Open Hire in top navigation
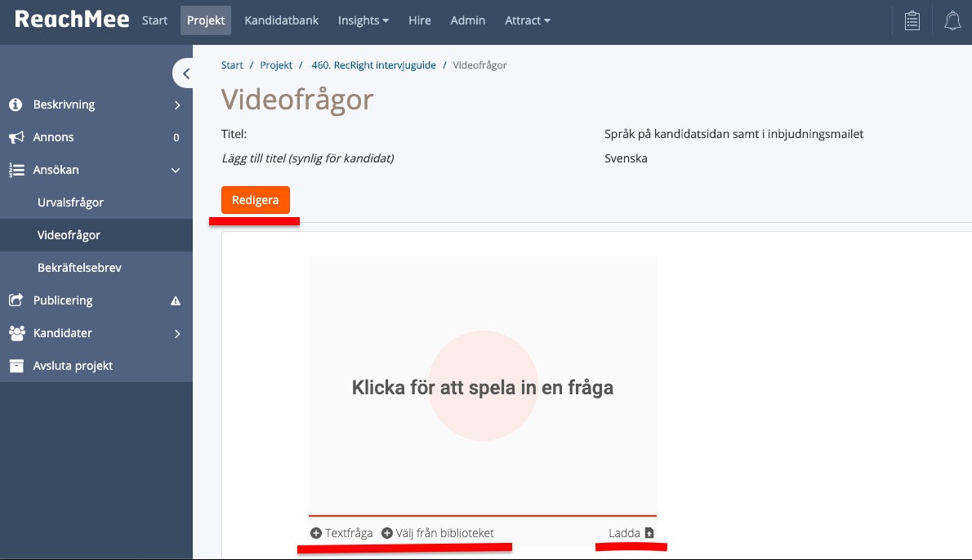Viewport: 972px width, 560px height. 420,20
